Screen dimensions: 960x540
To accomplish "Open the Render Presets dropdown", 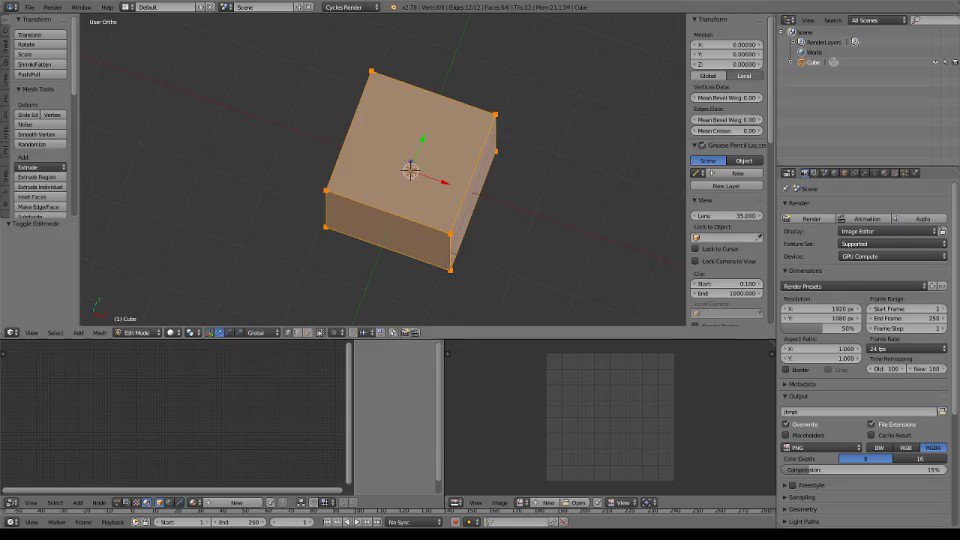I will tap(854, 286).
